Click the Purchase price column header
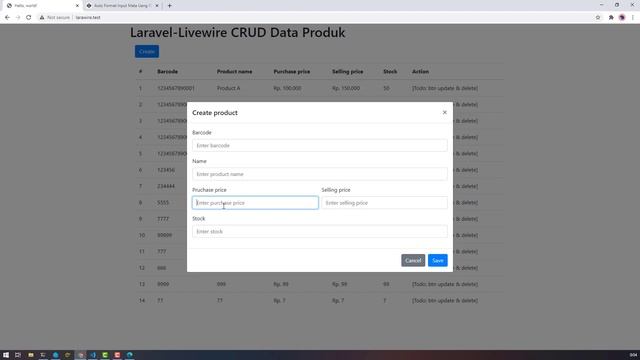 click(x=291, y=71)
